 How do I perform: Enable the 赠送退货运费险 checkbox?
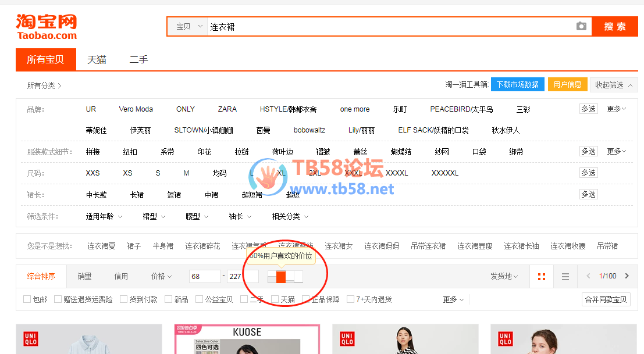[58, 299]
